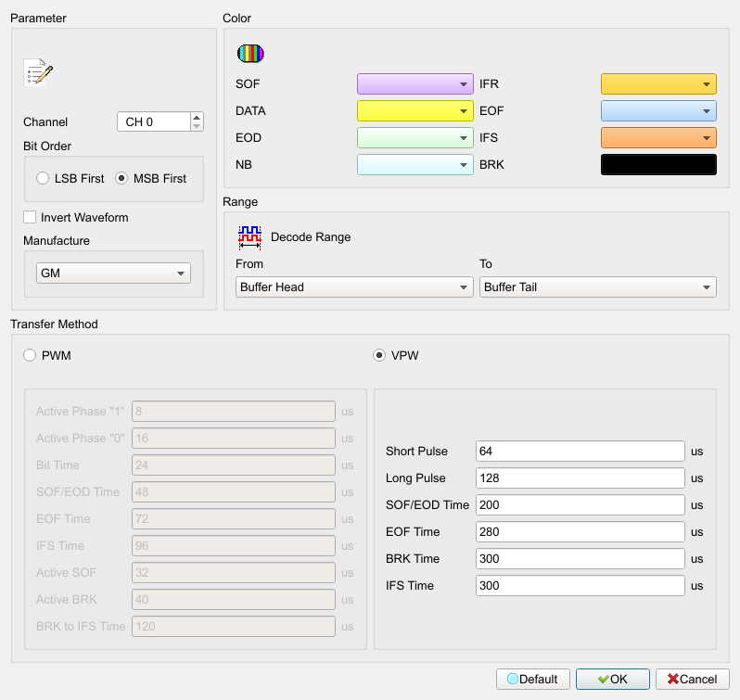Click the rainbow color palette icon
740x700 pixels.
point(250,53)
